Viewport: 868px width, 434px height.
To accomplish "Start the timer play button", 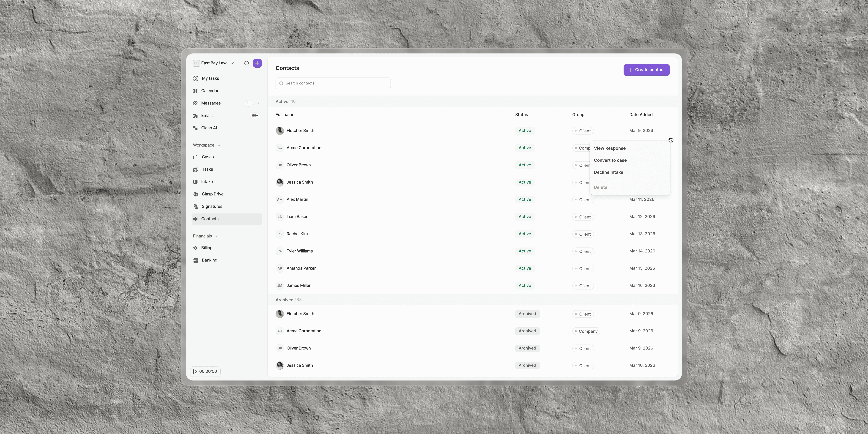I will (195, 371).
